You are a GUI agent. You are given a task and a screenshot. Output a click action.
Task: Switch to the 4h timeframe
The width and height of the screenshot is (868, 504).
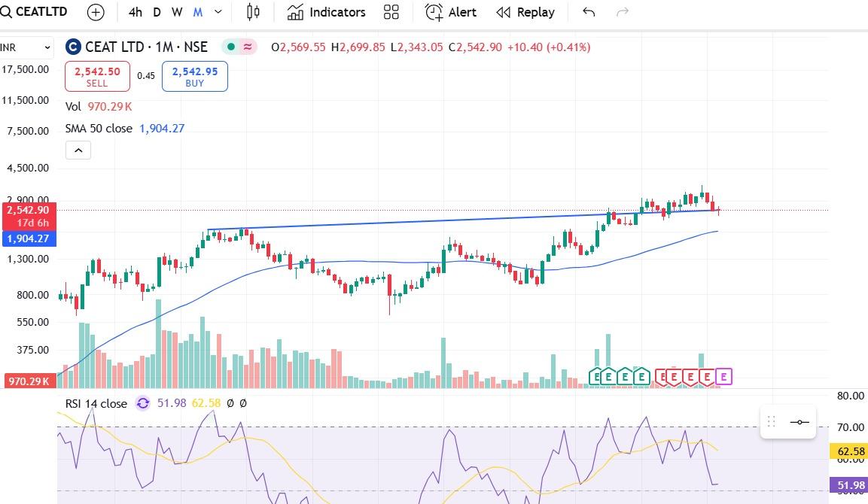pyautogui.click(x=135, y=12)
